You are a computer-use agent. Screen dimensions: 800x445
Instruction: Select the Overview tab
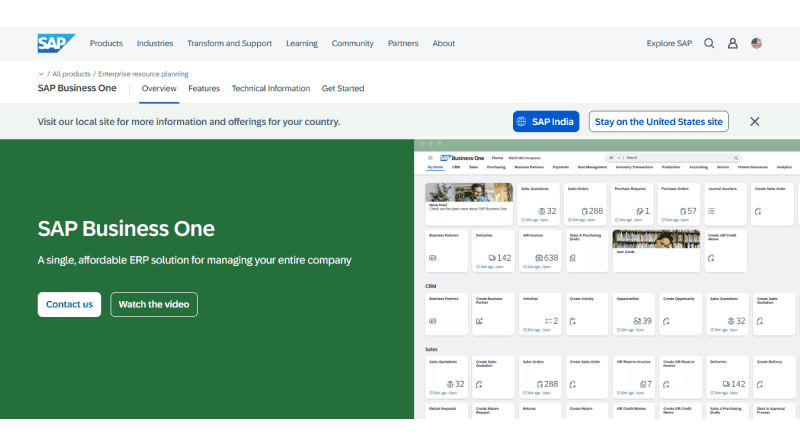(x=159, y=88)
